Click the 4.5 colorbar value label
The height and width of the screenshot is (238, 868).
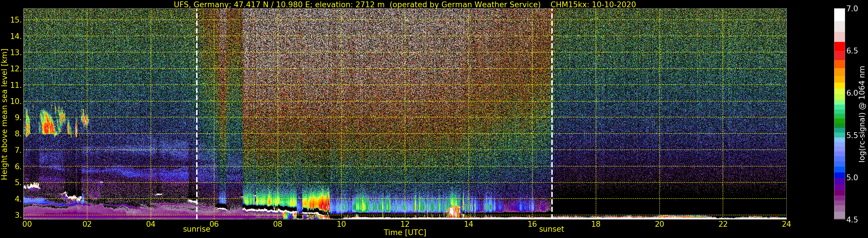852,220
